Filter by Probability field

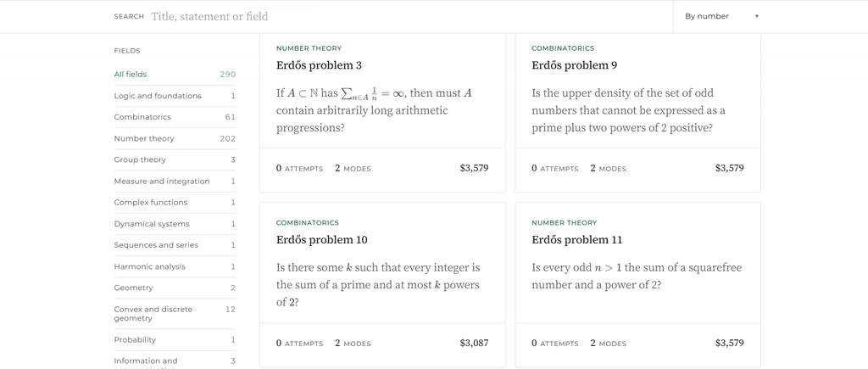click(175, 339)
